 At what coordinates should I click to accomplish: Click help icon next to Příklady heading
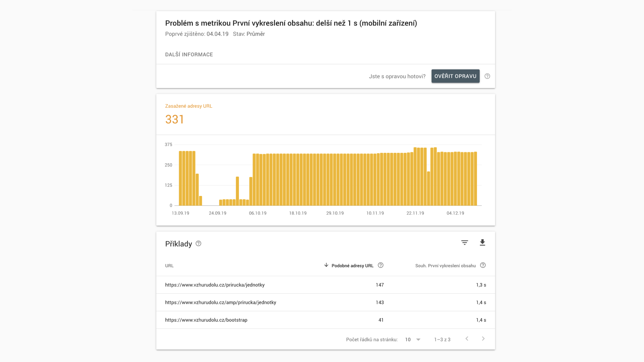pyautogui.click(x=198, y=244)
